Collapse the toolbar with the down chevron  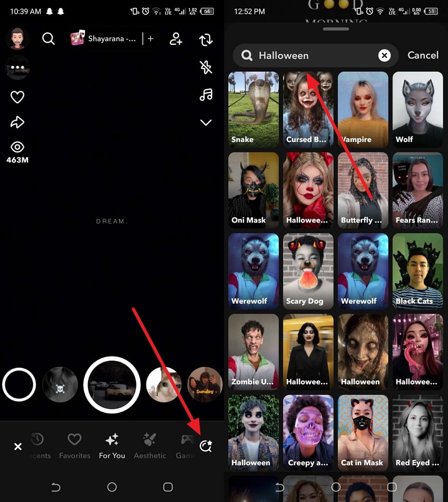pyautogui.click(x=206, y=122)
